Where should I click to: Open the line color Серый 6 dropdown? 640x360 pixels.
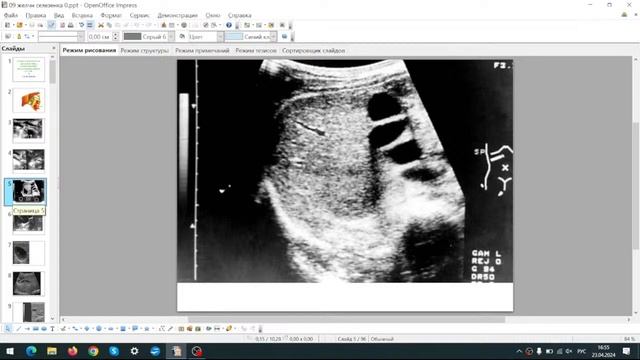pyautogui.click(x=171, y=36)
